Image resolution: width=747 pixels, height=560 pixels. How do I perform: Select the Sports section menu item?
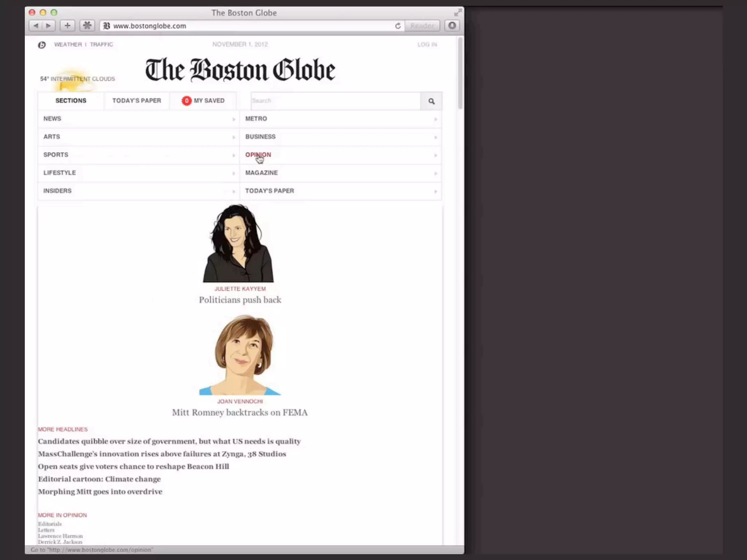pyautogui.click(x=56, y=155)
